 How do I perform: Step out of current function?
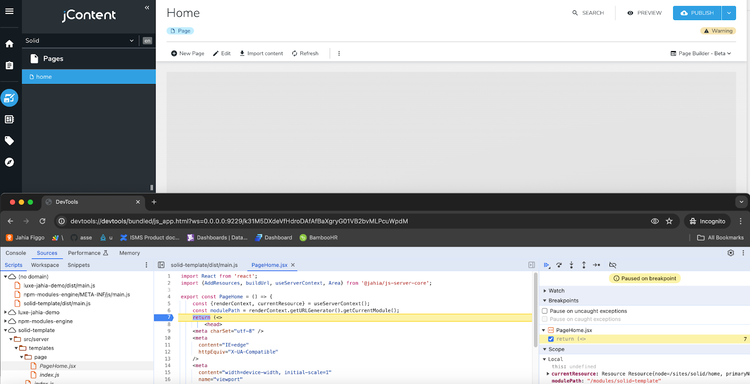(584, 265)
